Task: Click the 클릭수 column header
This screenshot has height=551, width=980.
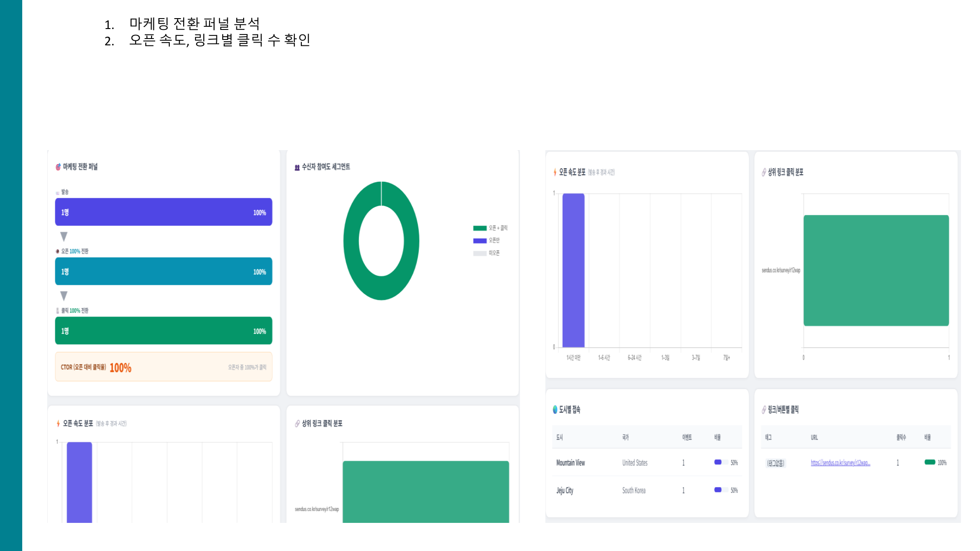Action: tap(901, 437)
